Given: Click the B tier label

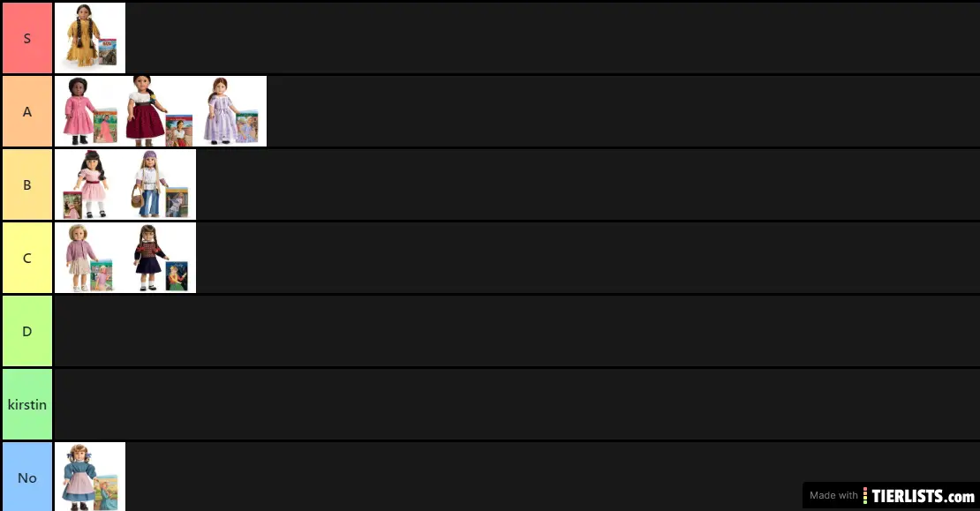Looking at the screenshot, I should 27,184.
